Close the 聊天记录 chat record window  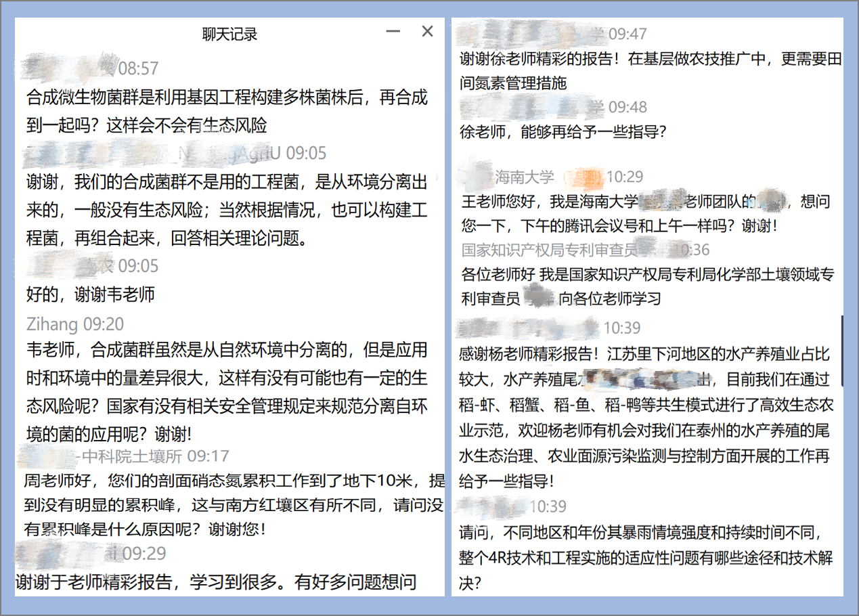[427, 32]
